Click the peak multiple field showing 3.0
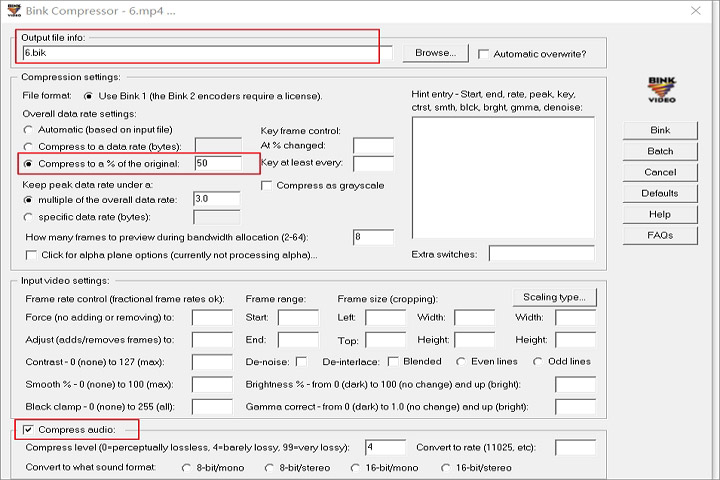 pyautogui.click(x=217, y=199)
